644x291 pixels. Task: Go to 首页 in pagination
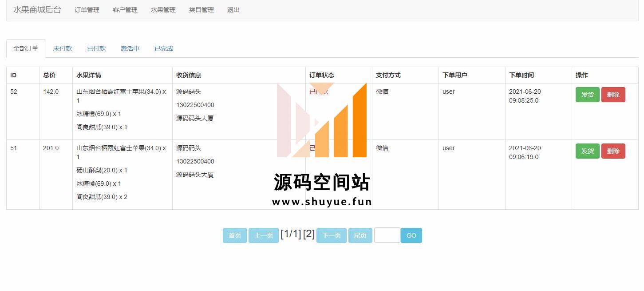[x=235, y=235]
